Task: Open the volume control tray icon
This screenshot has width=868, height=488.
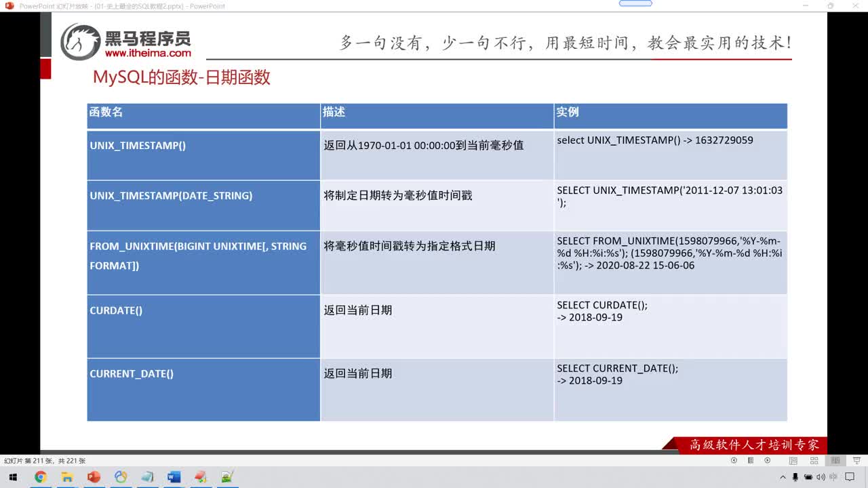Action: click(x=821, y=477)
